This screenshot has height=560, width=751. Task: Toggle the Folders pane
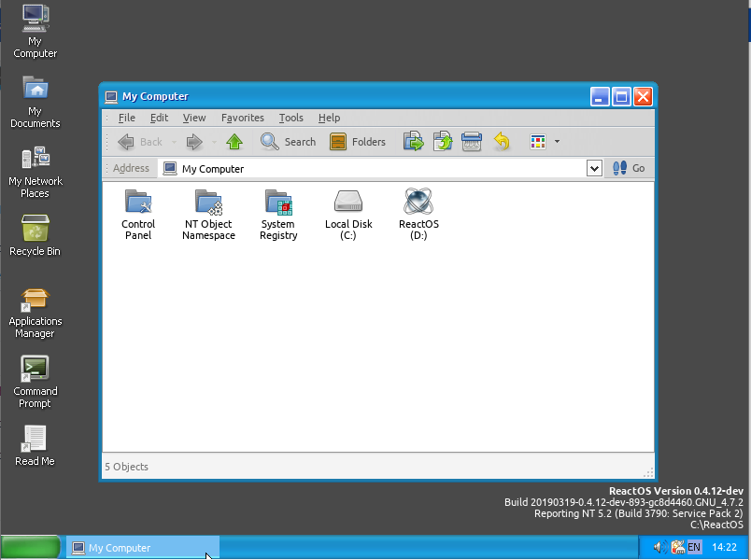point(358,142)
